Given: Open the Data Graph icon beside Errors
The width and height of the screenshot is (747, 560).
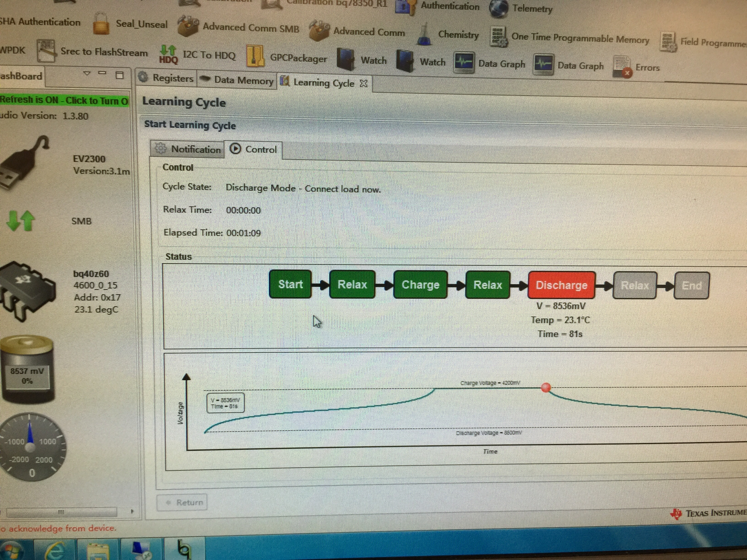Looking at the screenshot, I should (x=544, y=65).
